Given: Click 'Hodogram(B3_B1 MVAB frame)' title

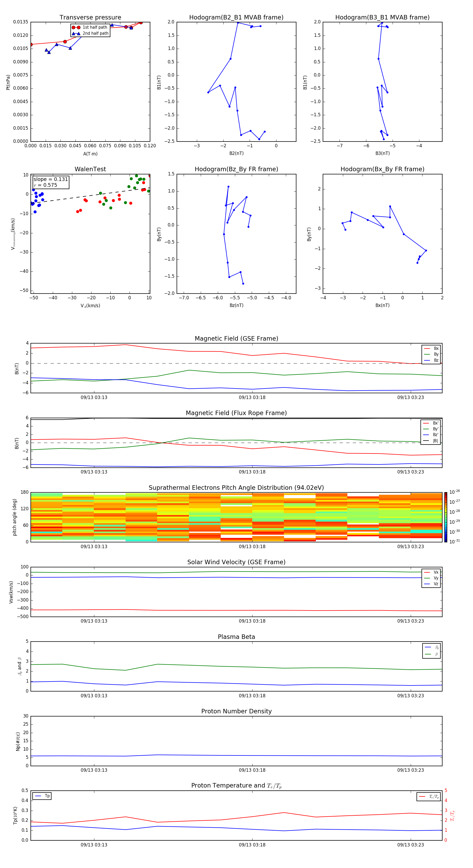Looking at the screenshot, I should click(382, 18).
